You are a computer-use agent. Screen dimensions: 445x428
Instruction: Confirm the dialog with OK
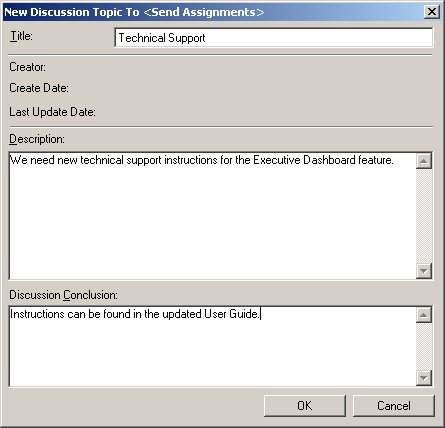(305, 406)
